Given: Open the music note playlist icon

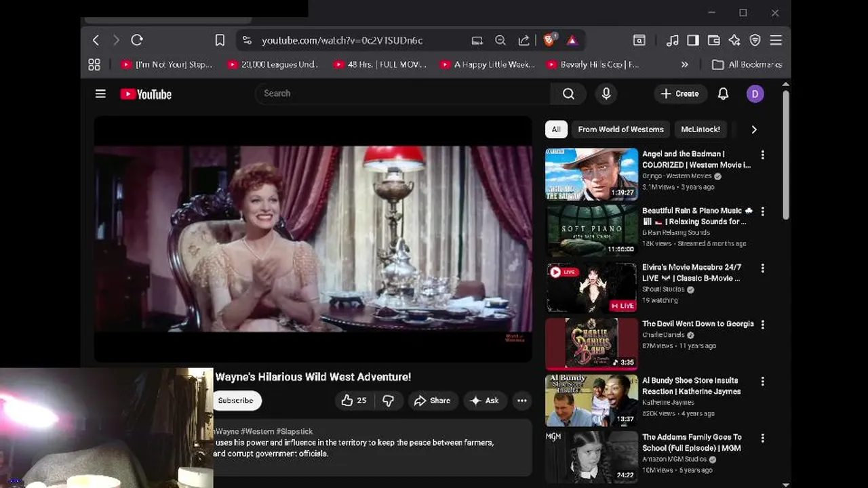Looking at the screenshot, I should coord(673,41).
